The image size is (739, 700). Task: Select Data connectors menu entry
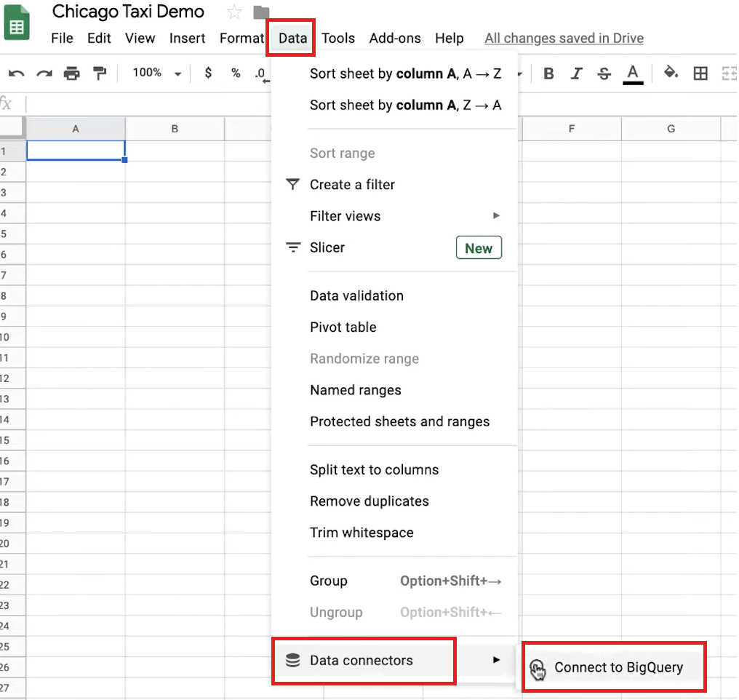[395, 661]
